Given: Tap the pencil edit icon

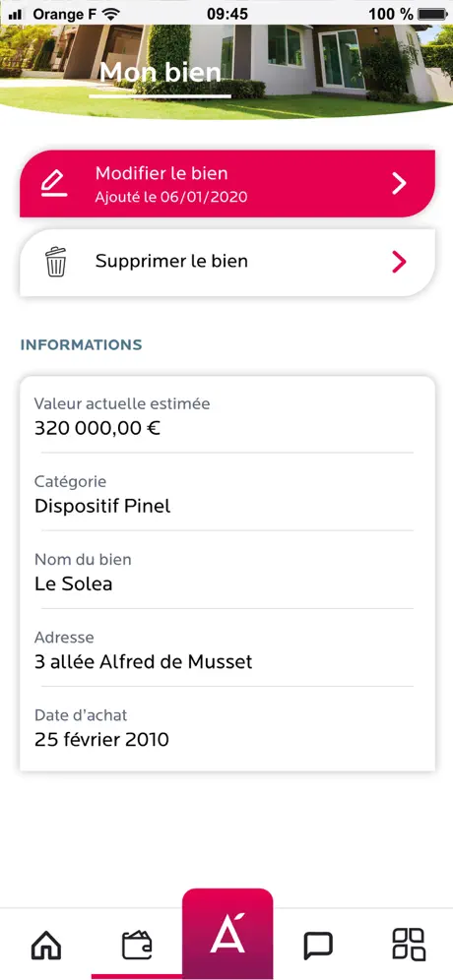Looking at the screenshot, I should coord(54,183).
